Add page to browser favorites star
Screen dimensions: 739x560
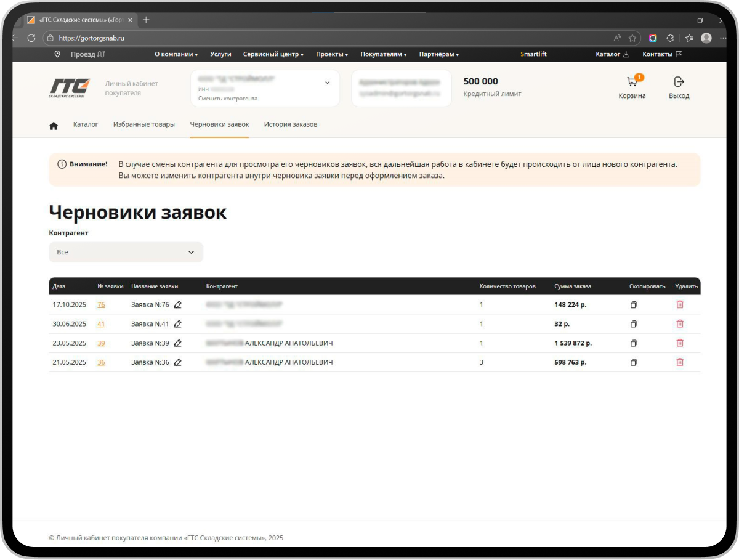pyautogui.click(x=632, y=38)
